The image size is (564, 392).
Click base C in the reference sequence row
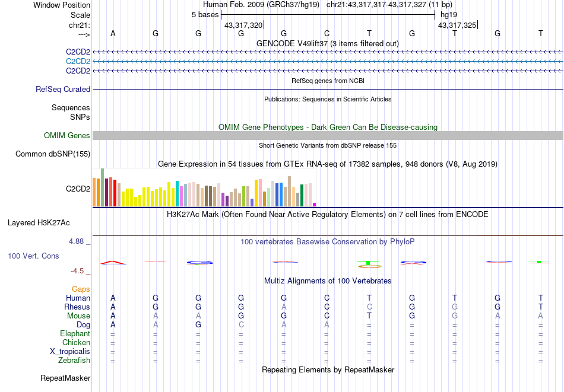(327, 33)
